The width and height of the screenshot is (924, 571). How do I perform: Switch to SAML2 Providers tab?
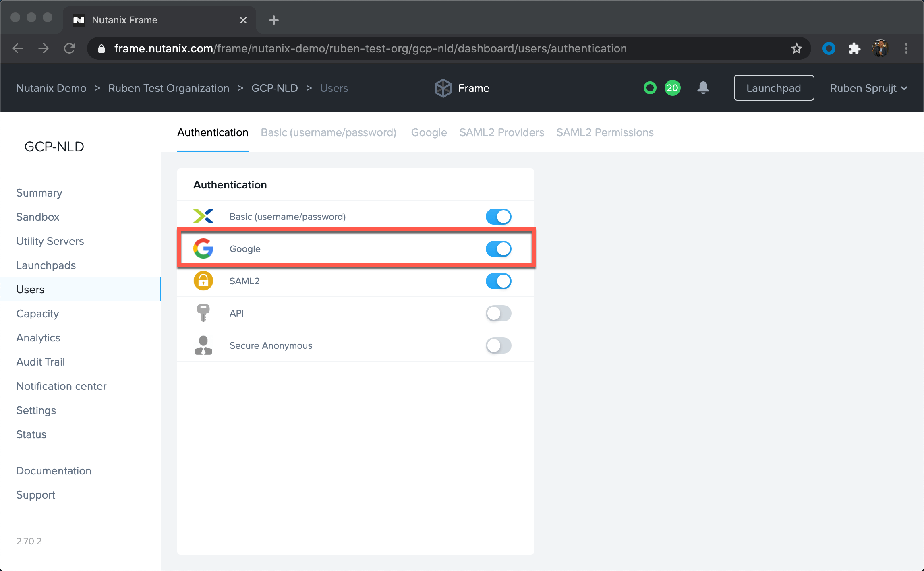click(x=501, y=132)
